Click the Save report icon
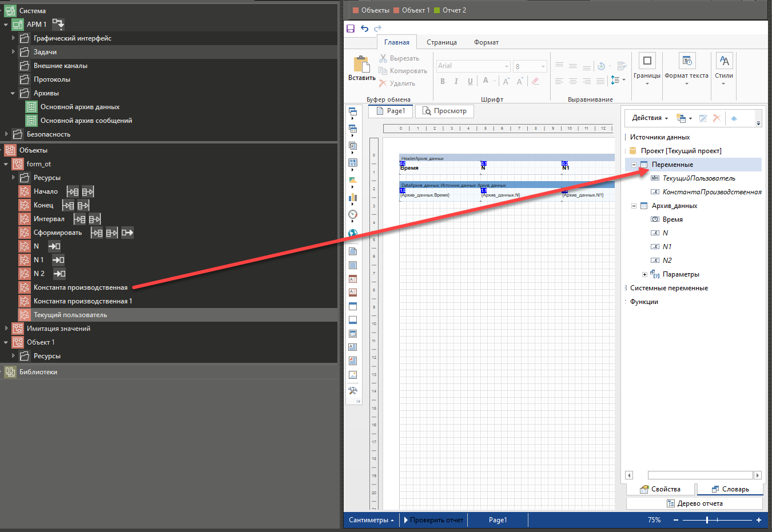The width and height of the screenshot is (772, 532). pos(351,29)
